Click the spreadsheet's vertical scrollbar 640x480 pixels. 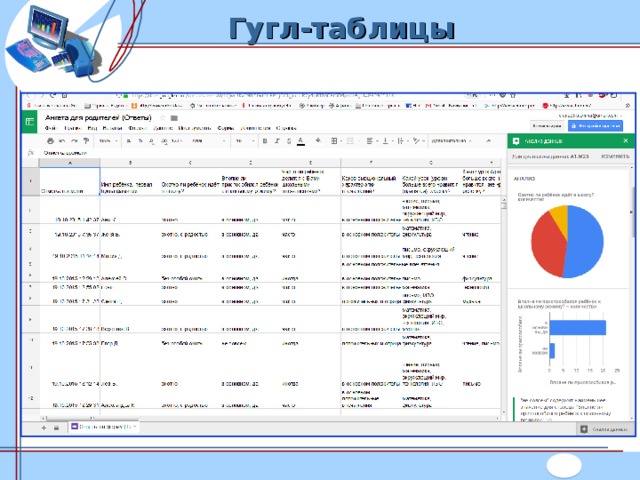pyautogui.click(x=504, y=306)
